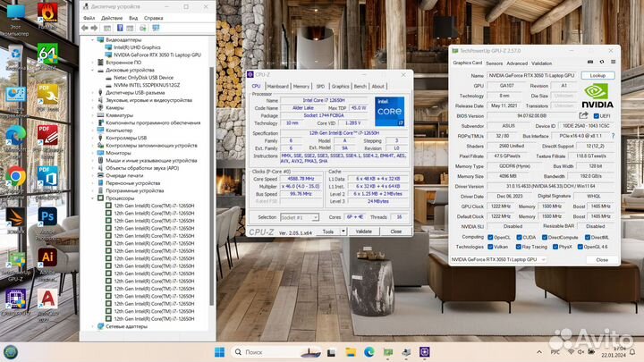Open the Recycle Bin desktop icon
The height and width of the screenshot is (362, 644).
[x=15, y=55]
